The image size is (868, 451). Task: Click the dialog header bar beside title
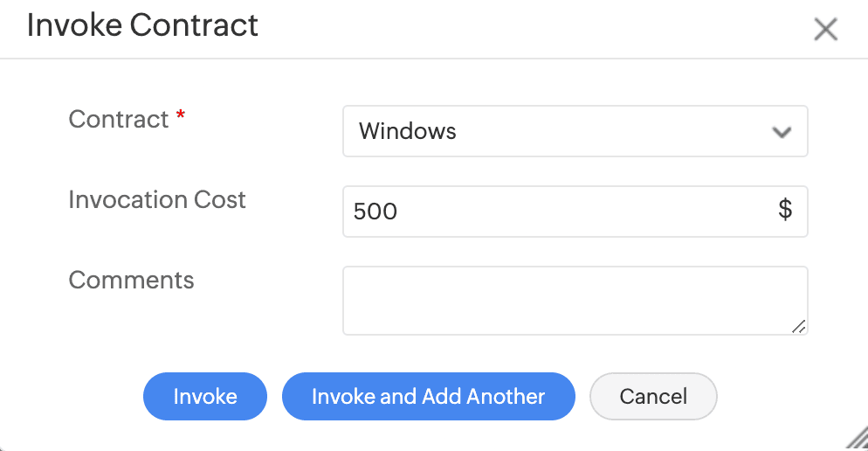(x=524, y=28)
